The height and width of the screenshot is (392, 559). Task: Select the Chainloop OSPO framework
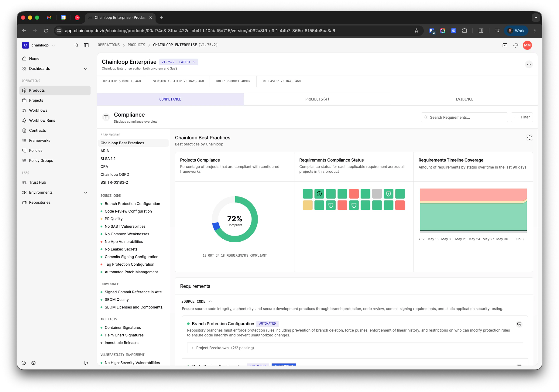point(134,175)
